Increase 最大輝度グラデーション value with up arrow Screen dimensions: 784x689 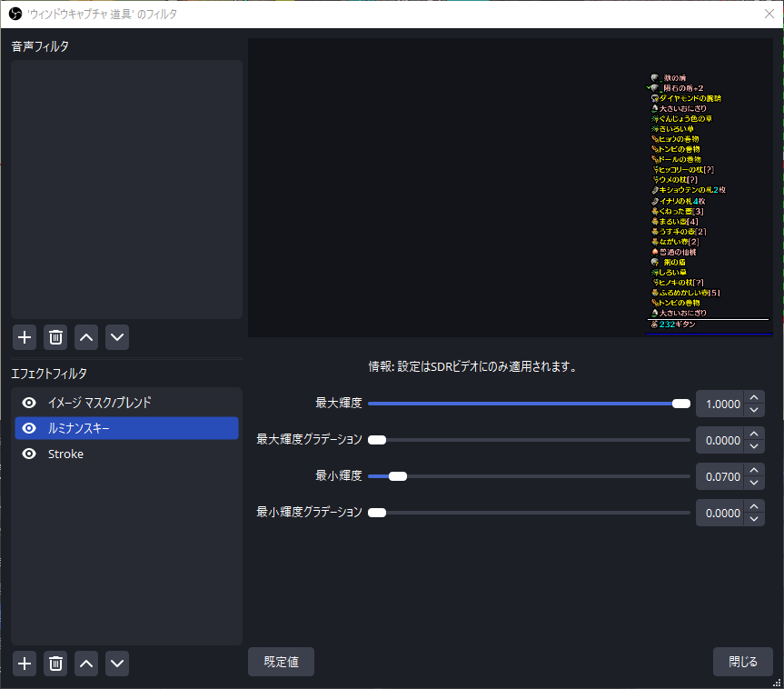(x=754, y=434)
